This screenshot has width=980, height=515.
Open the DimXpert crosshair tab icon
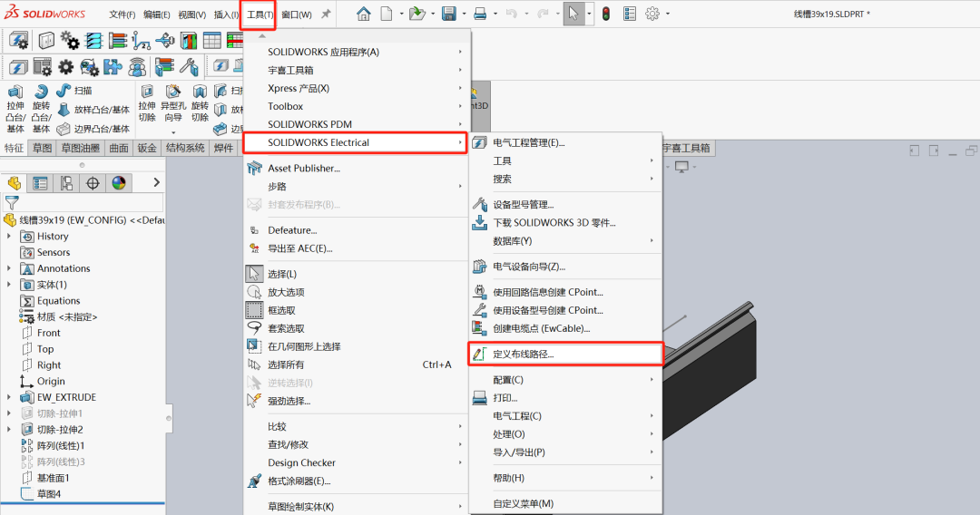[93, 183]
